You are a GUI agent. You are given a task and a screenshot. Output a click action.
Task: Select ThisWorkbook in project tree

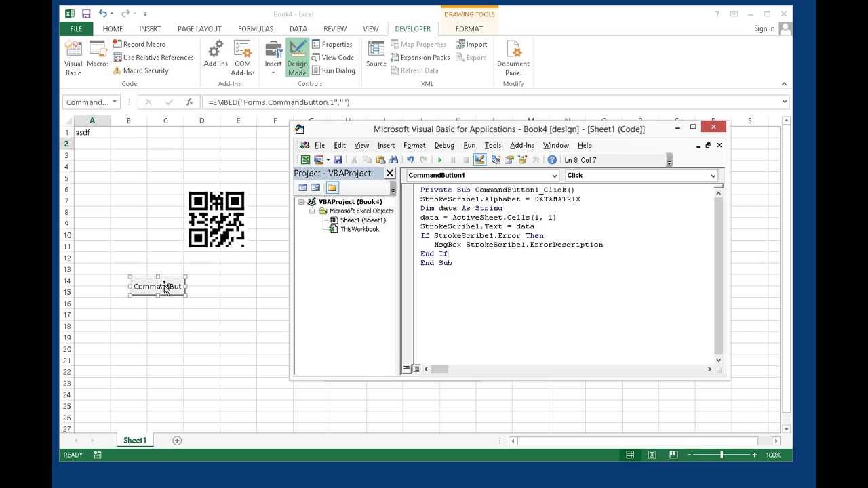[359, 229]
